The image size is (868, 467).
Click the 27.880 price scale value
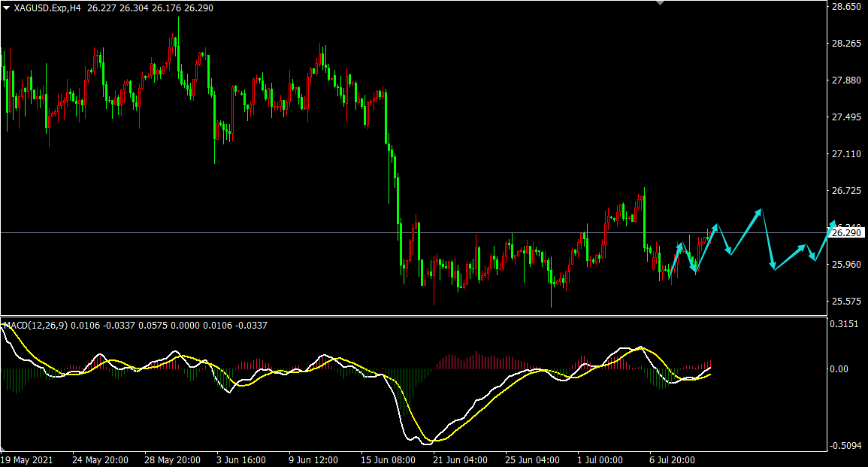(x=846, y=80)
